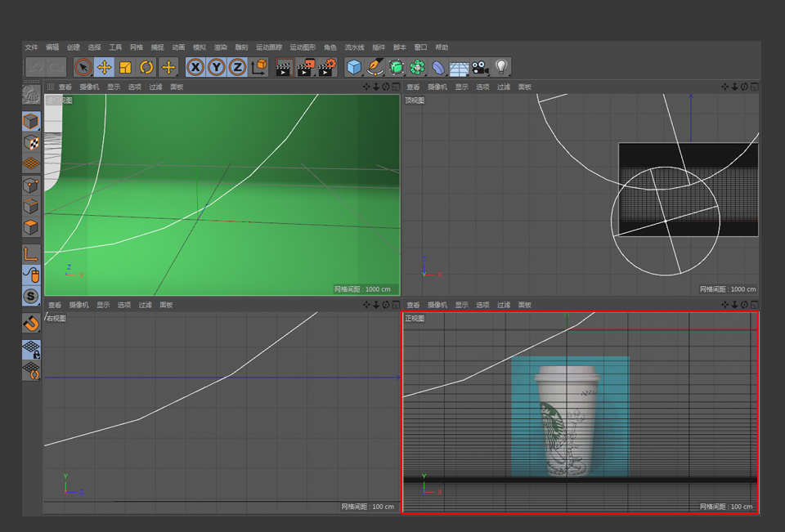Select the Rotate tool
Viewport: 785px width, 532px height.
click(146, 67)
